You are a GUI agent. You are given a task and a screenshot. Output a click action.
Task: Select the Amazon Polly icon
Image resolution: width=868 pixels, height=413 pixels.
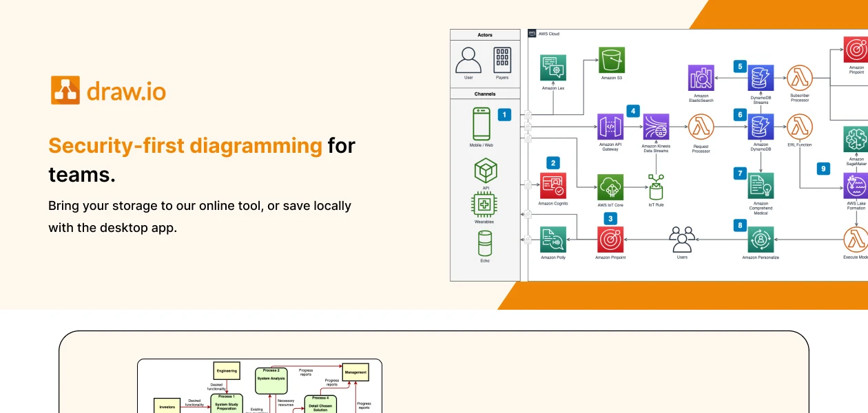(553, 240)
